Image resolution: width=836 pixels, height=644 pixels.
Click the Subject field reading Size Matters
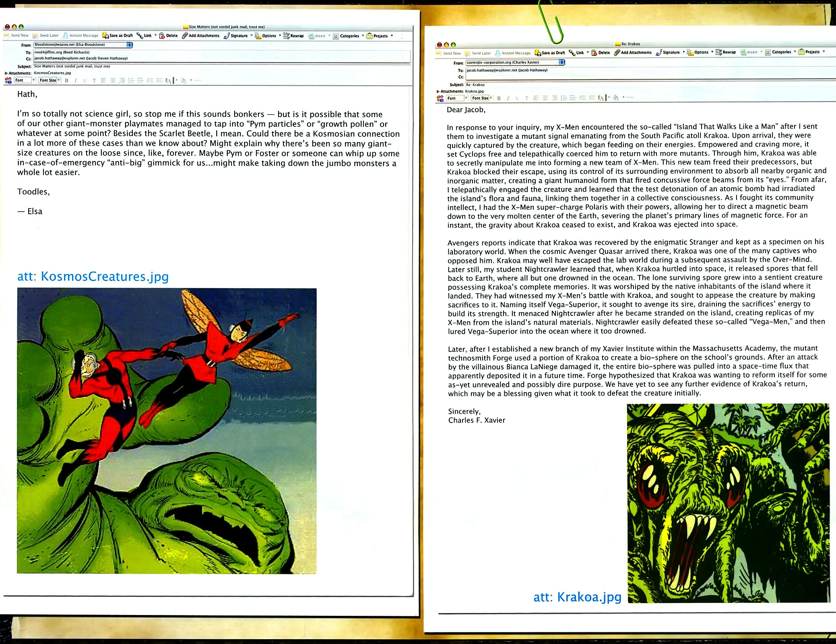222,66
